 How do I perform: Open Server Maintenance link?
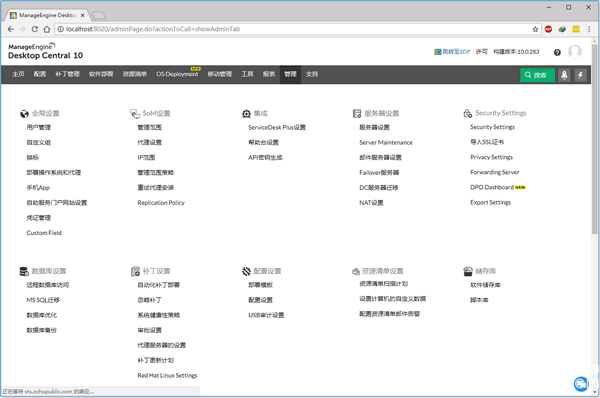(386, 142)
